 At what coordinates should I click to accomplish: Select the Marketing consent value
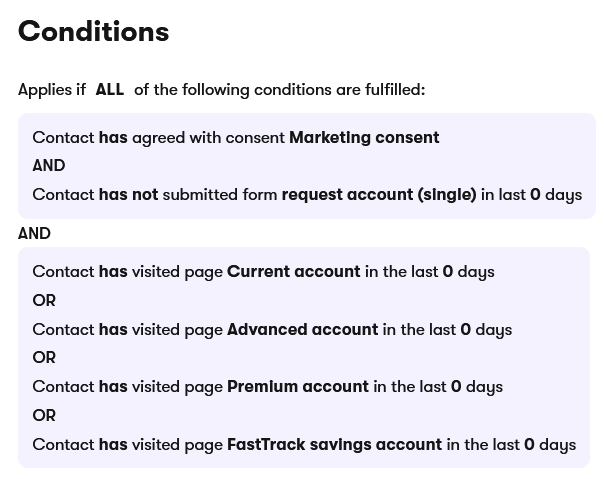click(364, 138)
